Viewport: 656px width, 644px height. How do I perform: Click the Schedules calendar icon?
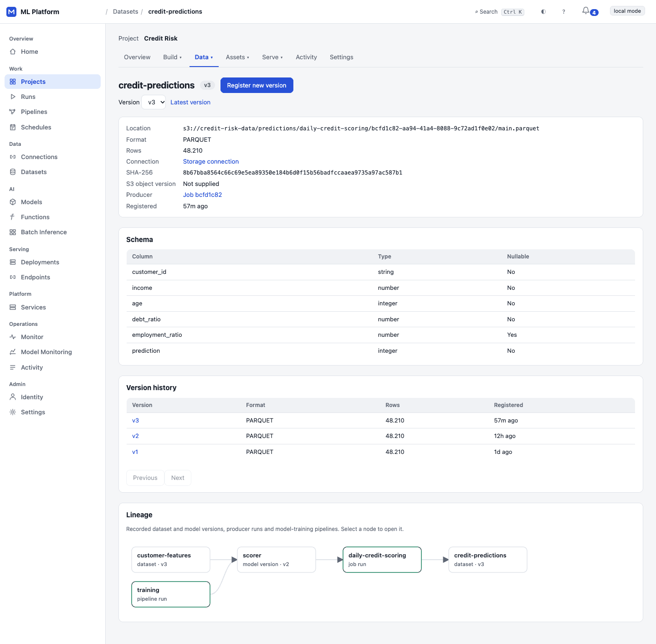13,127
